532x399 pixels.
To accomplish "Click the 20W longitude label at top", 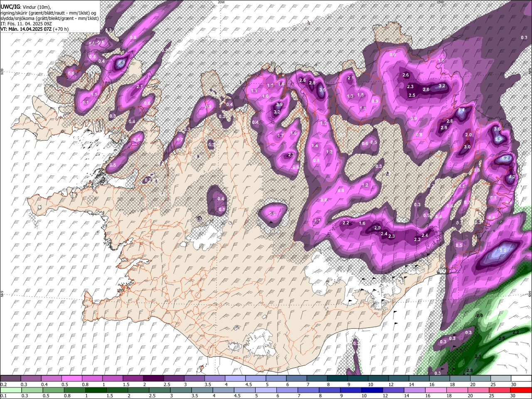I will (221, 2).
